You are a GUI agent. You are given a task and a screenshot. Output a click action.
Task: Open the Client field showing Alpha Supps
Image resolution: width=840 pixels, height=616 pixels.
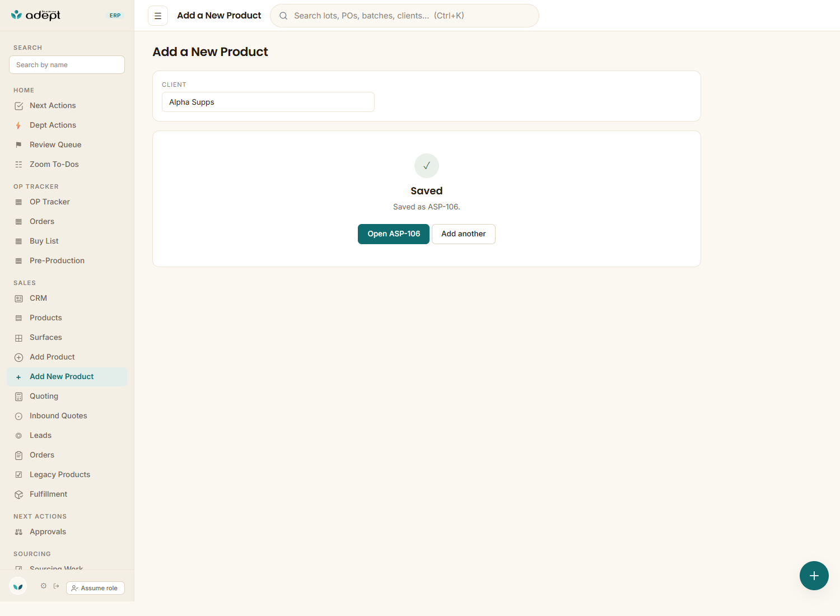(268, 102)
